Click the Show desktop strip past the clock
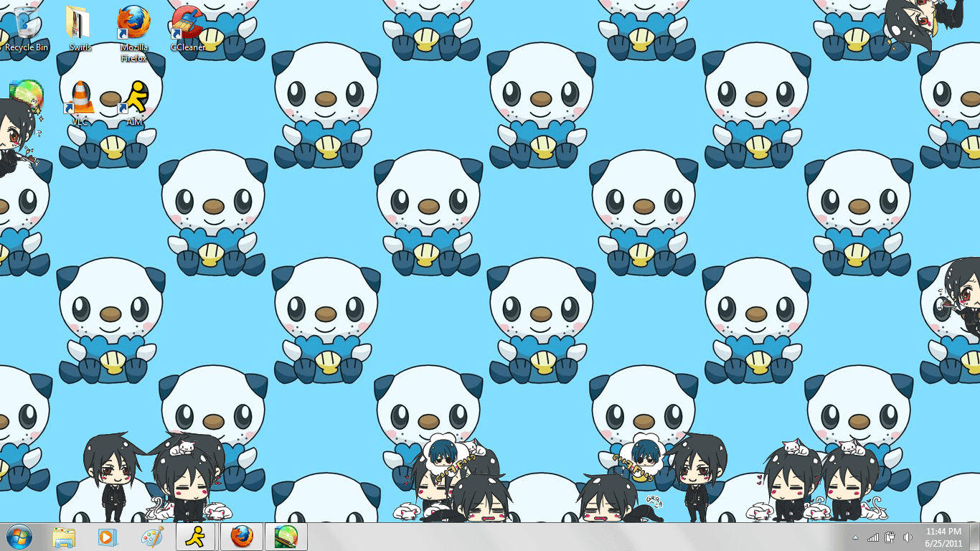Screen dimensions: 980x551 click(974, 537)
